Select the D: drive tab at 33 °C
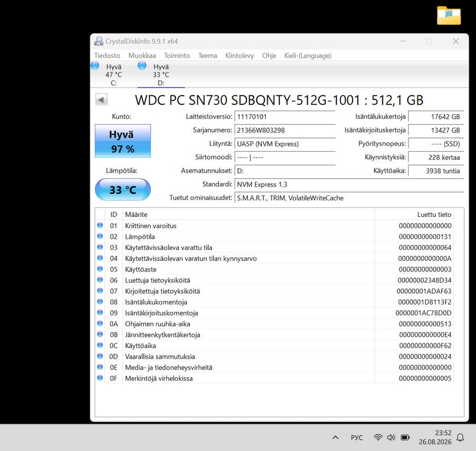 [x=161, y=74]
